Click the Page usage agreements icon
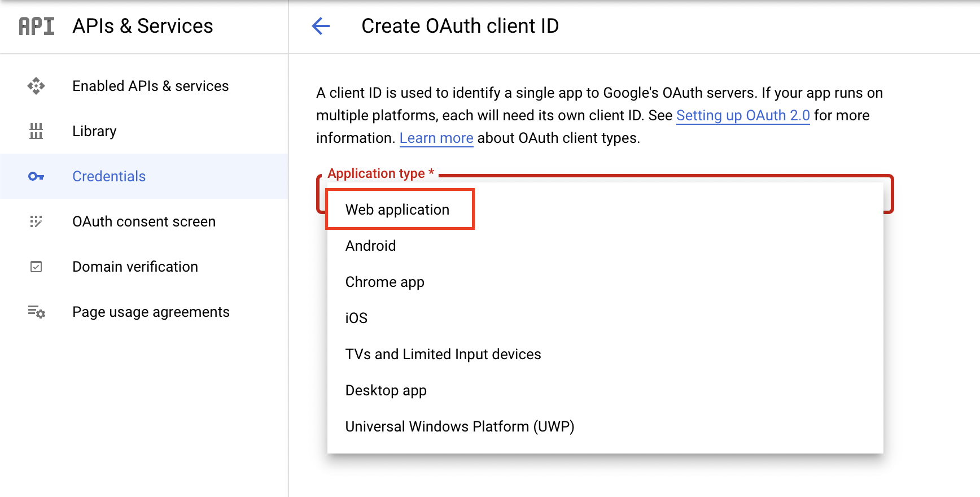This screenshot has width=980, height=497. click(36, 312)
